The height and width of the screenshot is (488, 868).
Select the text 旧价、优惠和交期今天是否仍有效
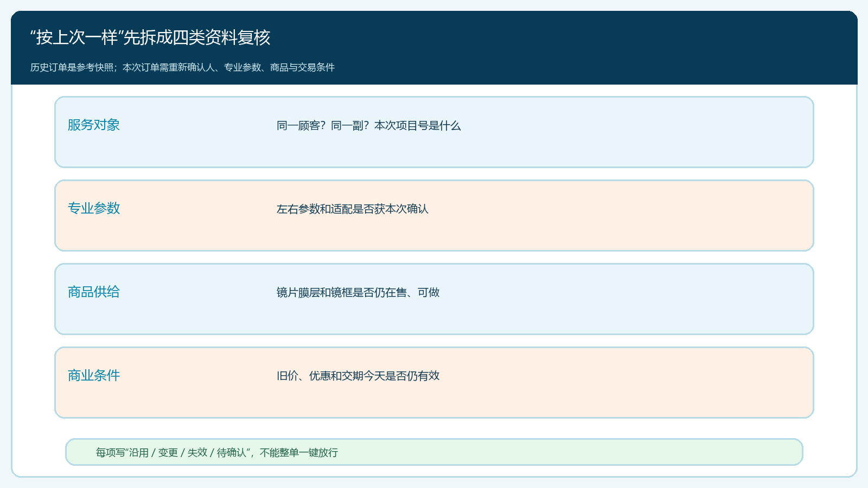pos(358,376)
